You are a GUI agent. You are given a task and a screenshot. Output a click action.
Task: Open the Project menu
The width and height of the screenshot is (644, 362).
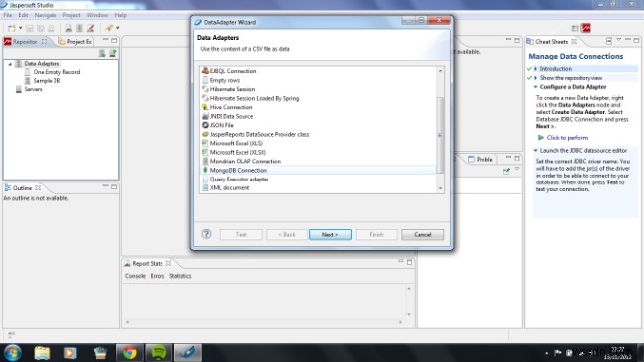[71, 15]
